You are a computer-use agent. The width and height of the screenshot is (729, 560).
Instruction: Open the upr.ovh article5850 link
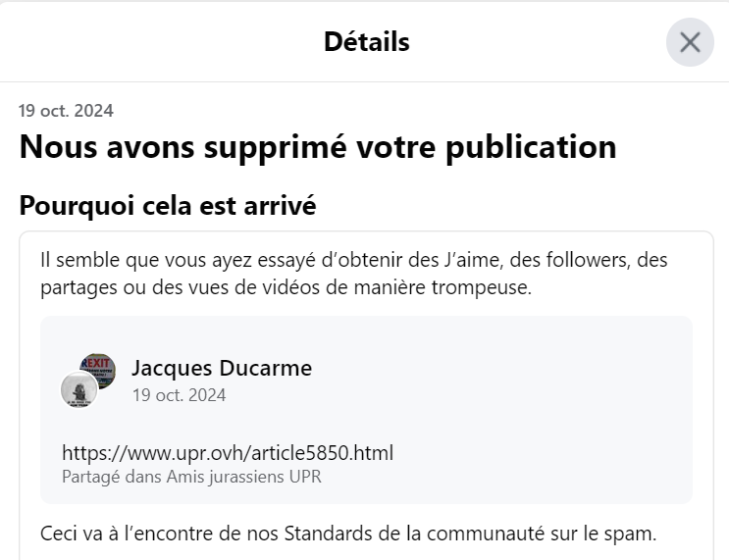[228, 453]
